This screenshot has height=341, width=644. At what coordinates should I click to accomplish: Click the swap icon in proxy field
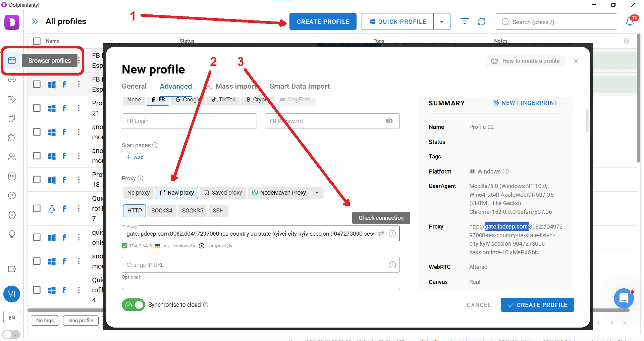coord(381,234)
